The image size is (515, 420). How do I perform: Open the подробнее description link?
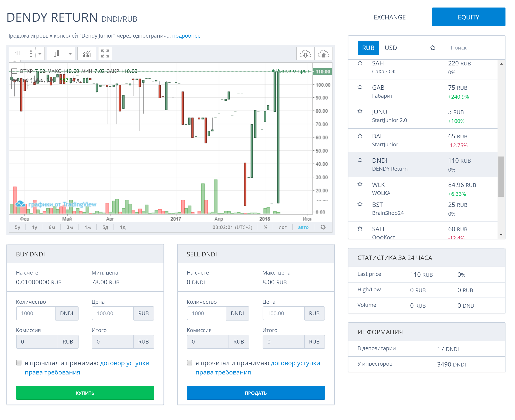(186, 36)
